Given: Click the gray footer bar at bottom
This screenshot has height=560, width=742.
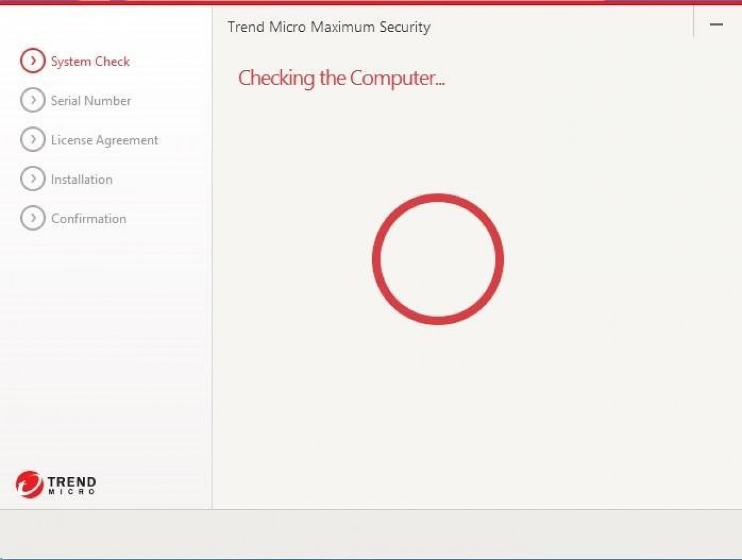Looking at the screenshot, I should point(371,533).
